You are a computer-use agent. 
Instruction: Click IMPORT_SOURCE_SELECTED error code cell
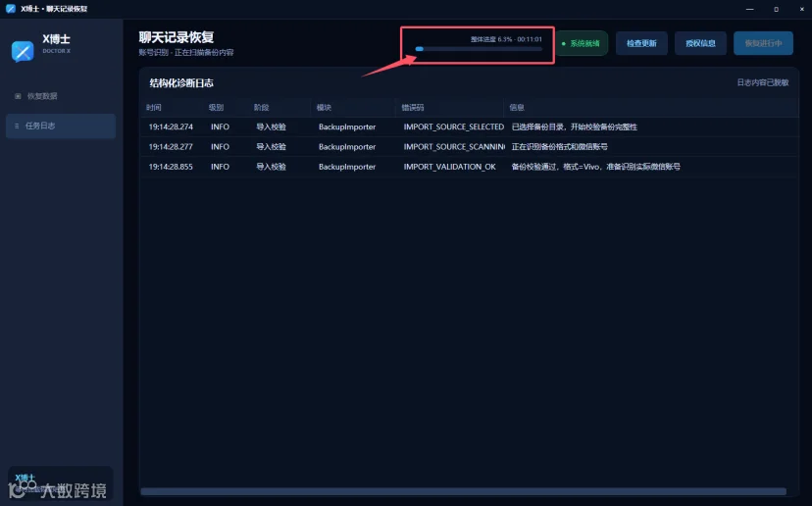pos(454,126)
